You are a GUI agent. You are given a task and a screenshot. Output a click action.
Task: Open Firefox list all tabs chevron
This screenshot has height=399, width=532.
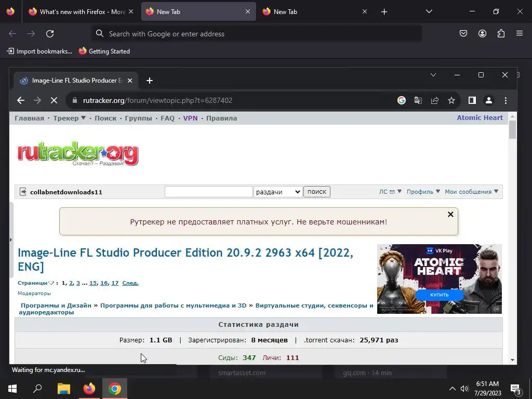pyautogui.click(x=429, y=11)
